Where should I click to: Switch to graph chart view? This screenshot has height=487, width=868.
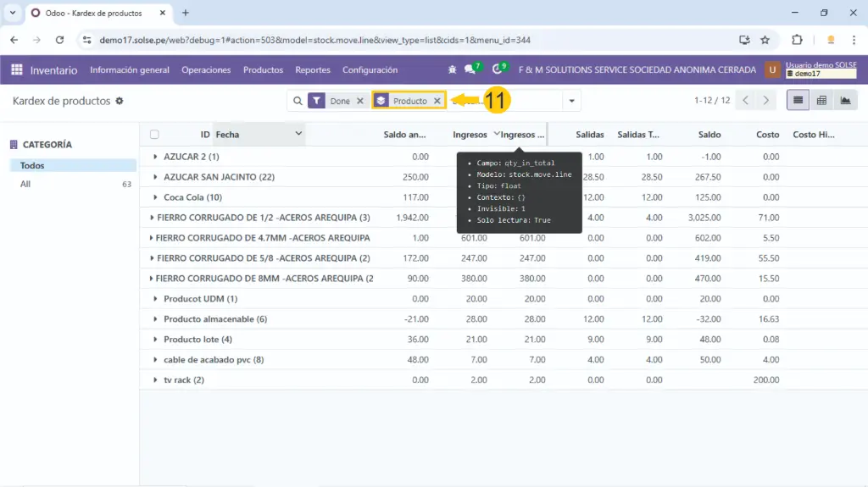tap(845, 101)
